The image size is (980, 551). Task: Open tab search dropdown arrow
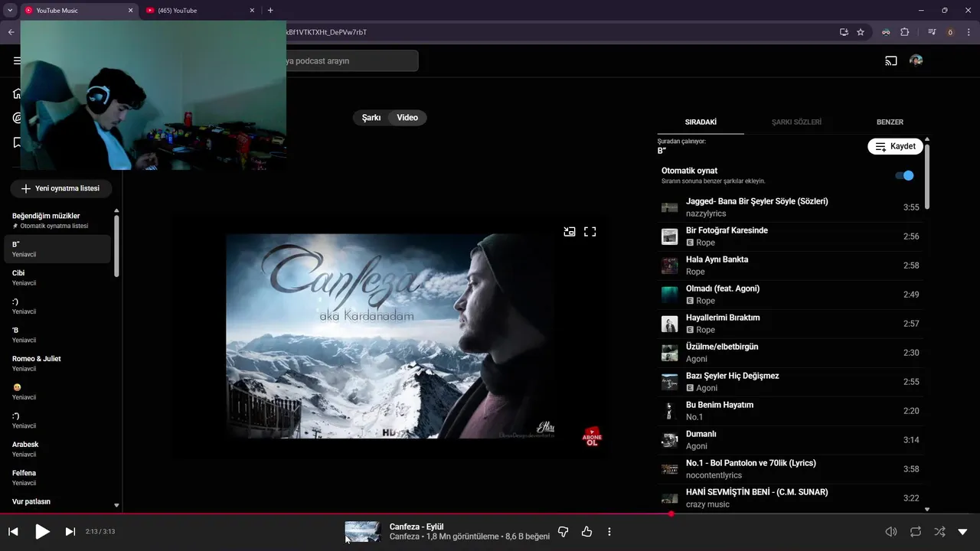click(x=10, y=10)
